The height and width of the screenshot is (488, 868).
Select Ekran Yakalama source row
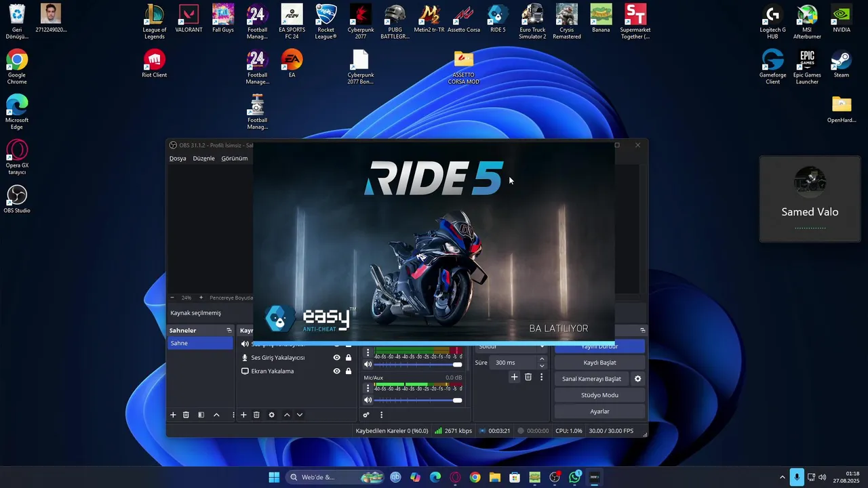(x=298, y=371)
